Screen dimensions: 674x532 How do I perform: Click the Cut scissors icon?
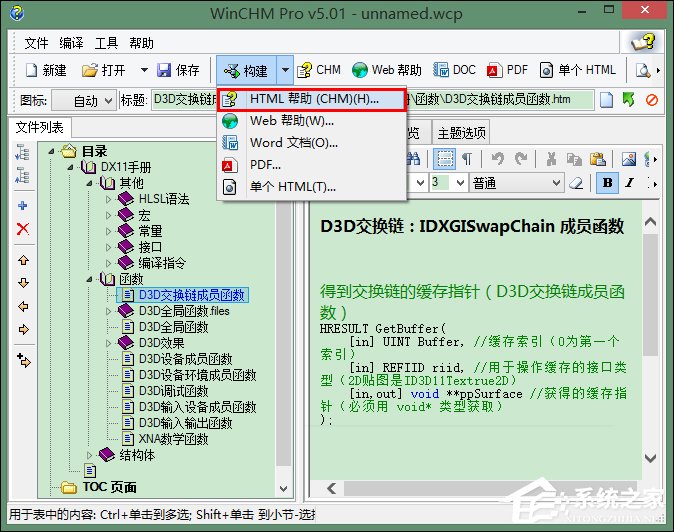tap(551, 159)
